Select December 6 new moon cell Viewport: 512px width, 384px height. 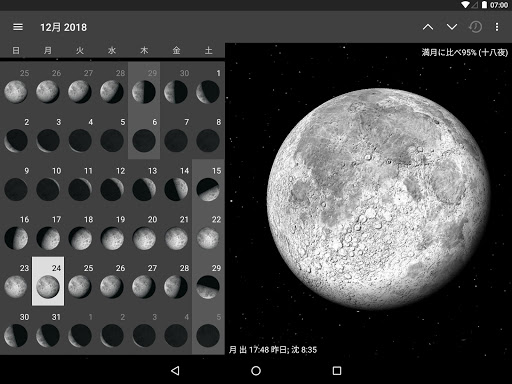point(144,135)
